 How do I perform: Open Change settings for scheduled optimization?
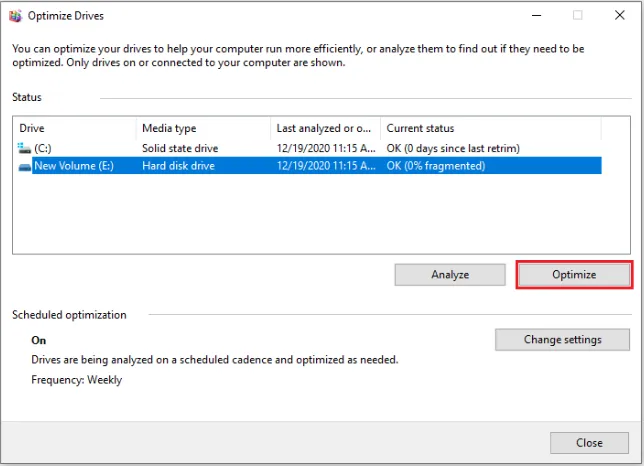click(x=562, y=340)
